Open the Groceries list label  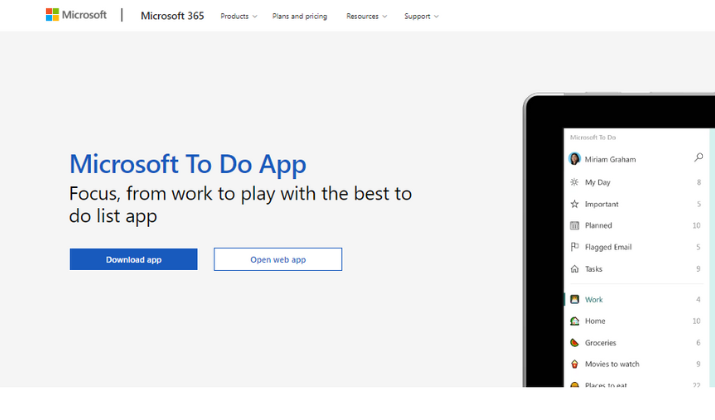pos(601,342)
